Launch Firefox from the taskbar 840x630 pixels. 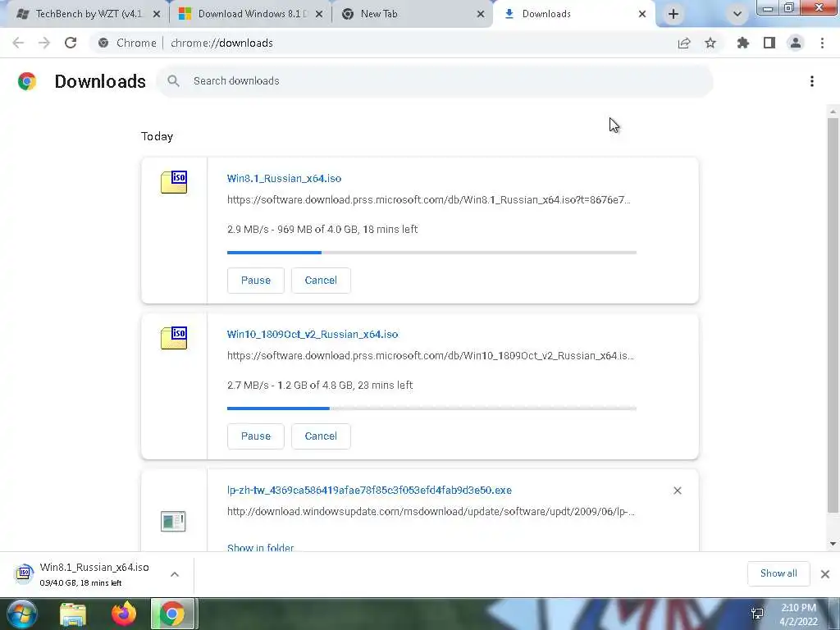click(124, 614)
